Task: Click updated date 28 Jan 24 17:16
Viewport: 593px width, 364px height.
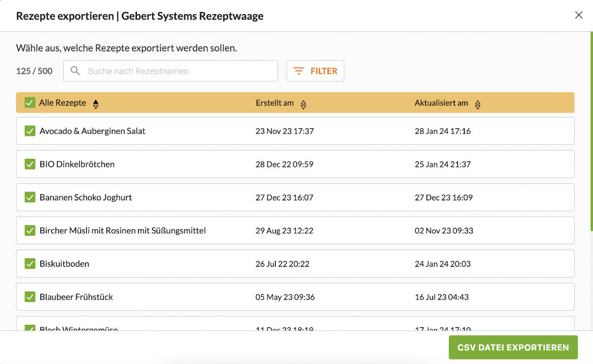Action: 442,131
